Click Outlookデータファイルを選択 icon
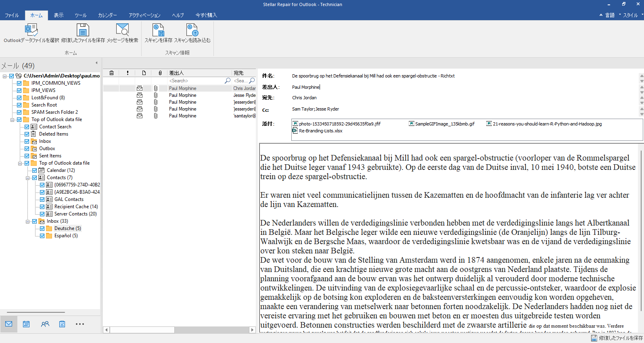 pos(31,29)
